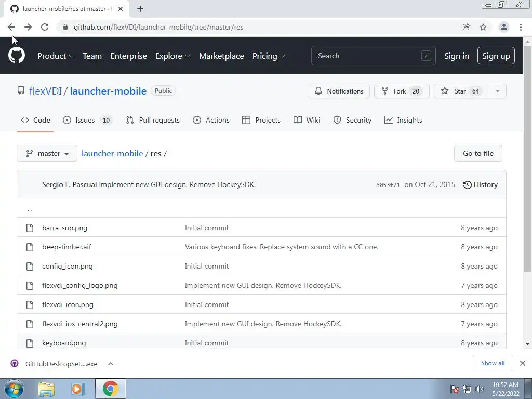Close the launcher-mobile browser tab

tap(121, 9)
